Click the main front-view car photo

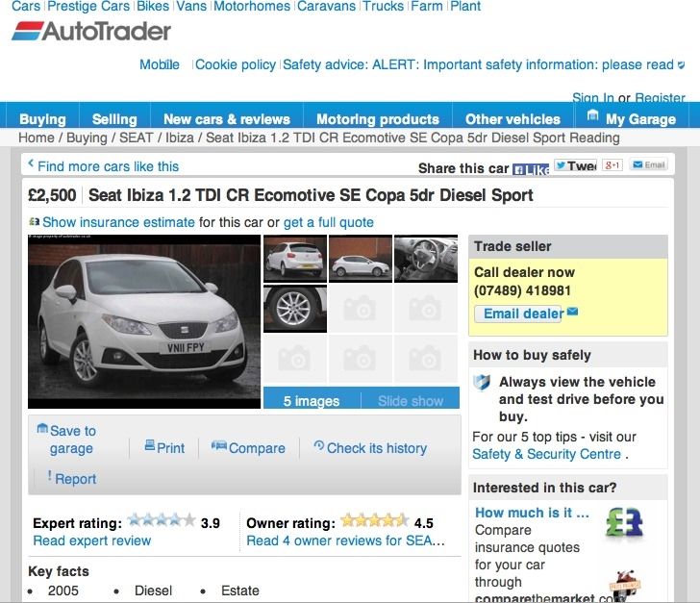tap(144, 321)
